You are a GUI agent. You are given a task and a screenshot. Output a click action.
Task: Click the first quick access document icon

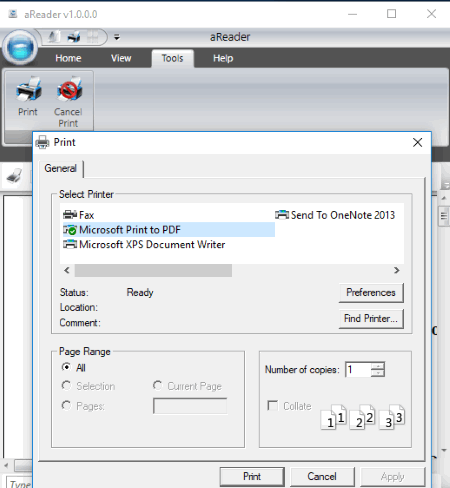point(54,37)
